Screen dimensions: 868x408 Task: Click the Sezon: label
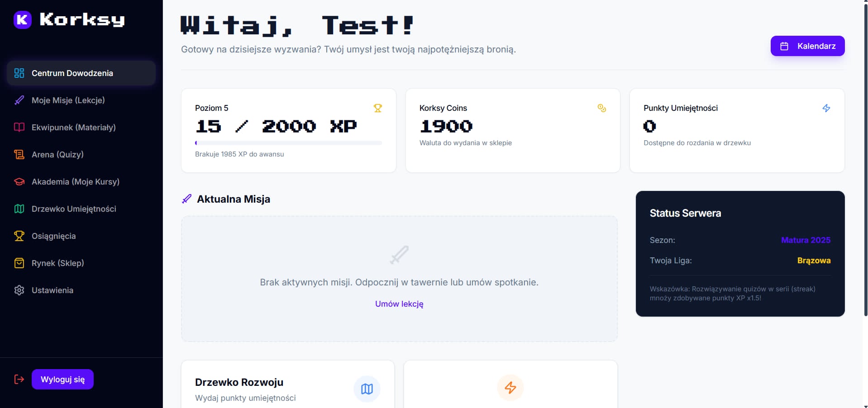pos(662,240)
